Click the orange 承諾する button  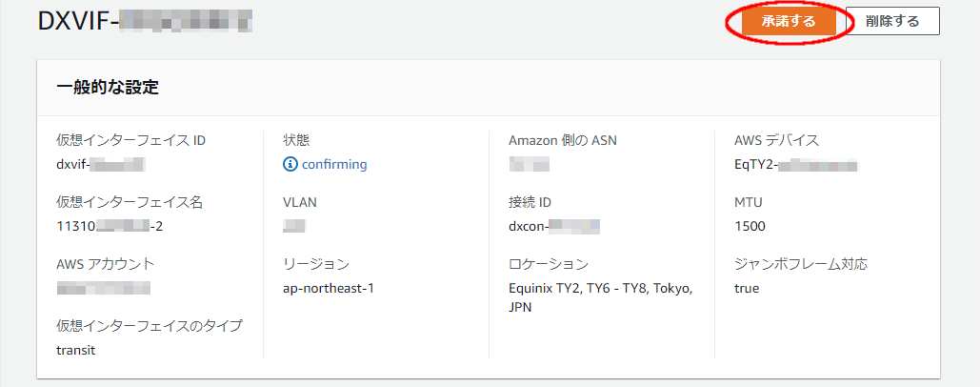789,22
